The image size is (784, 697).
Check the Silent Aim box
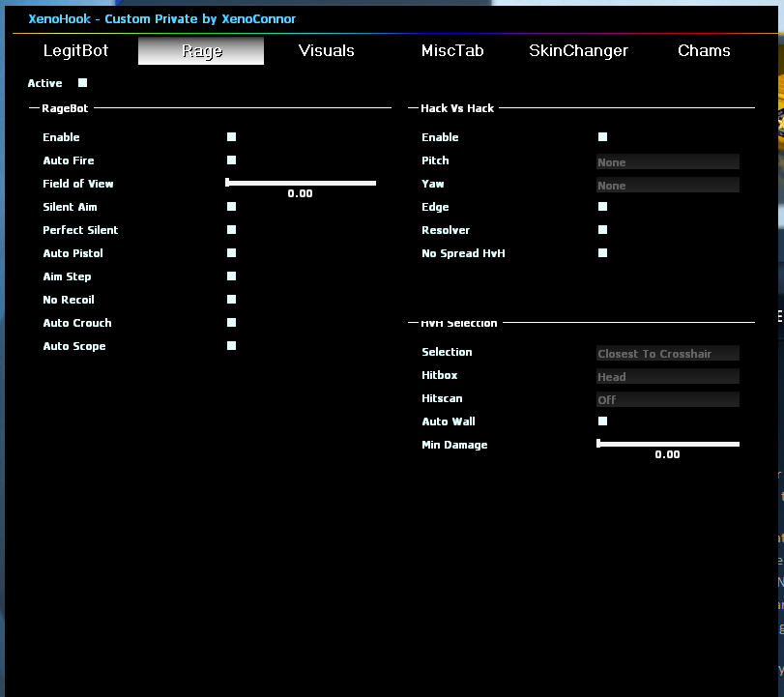pyautogui.click(x=231, y=207)
